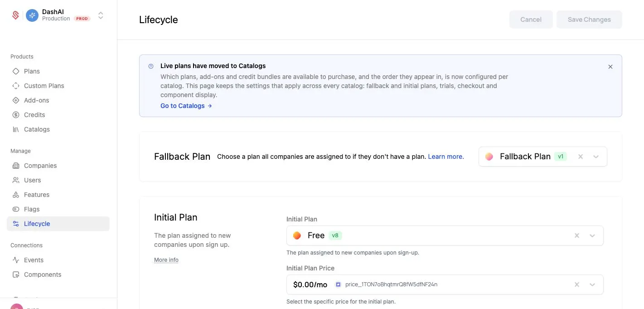Click the Fallback Plan v1 badge

click(561, 157)
